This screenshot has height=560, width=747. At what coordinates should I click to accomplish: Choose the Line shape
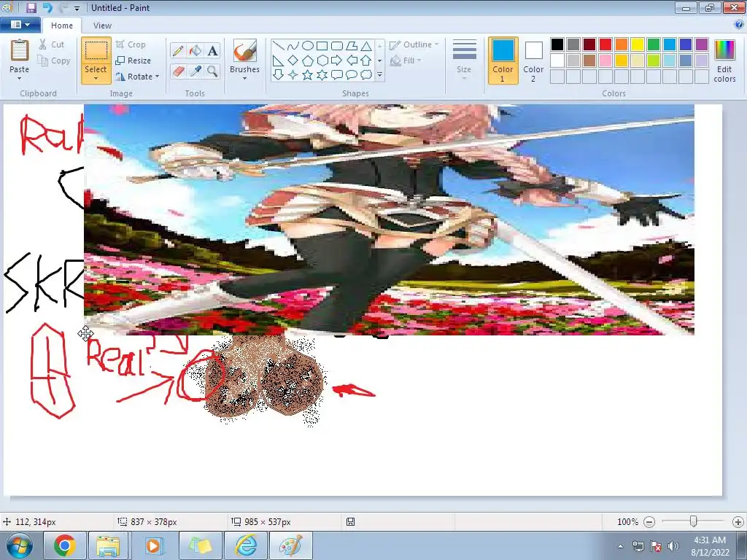(x=278, y=46)
